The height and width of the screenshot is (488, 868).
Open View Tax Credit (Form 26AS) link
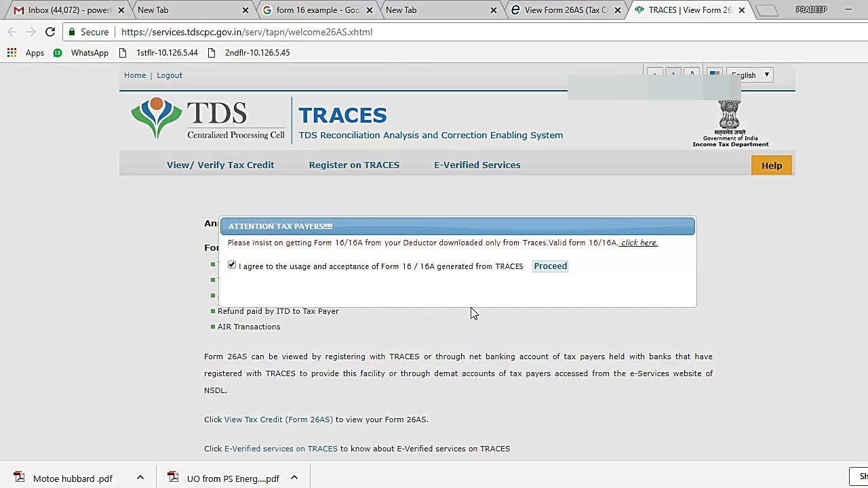point(279,420)
